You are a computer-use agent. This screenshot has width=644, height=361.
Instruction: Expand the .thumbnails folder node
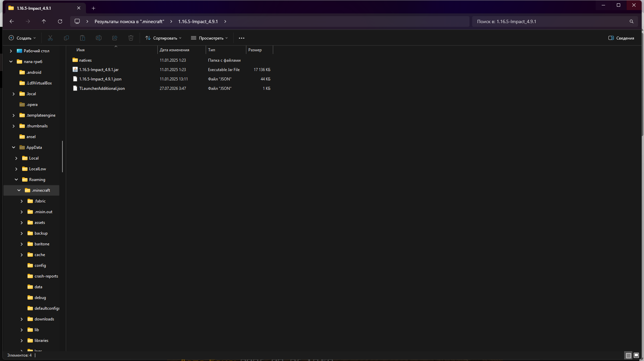pyautogui.click(x=13, y=126)
